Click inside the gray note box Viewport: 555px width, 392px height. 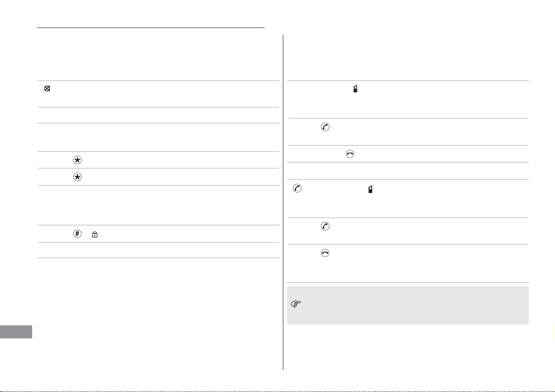pos(408,305)
